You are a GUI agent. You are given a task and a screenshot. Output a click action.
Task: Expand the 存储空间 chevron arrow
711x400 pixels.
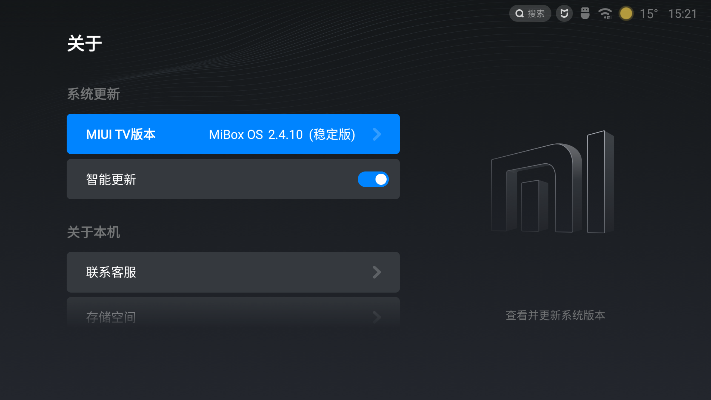(x=377, y=317)
